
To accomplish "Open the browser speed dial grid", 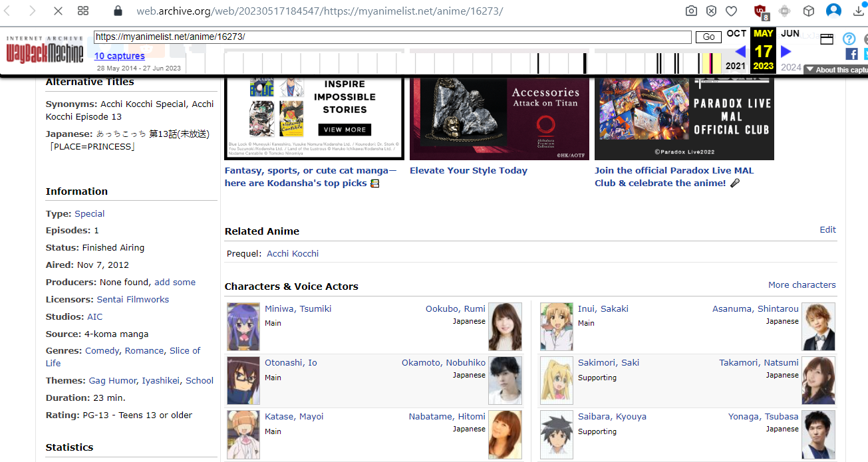I will coord(83,11).
